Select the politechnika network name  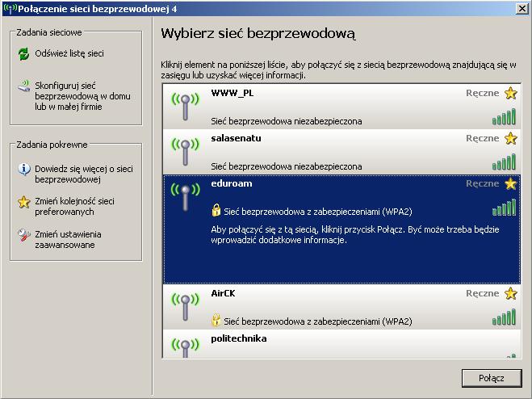(x=238, y=339)
